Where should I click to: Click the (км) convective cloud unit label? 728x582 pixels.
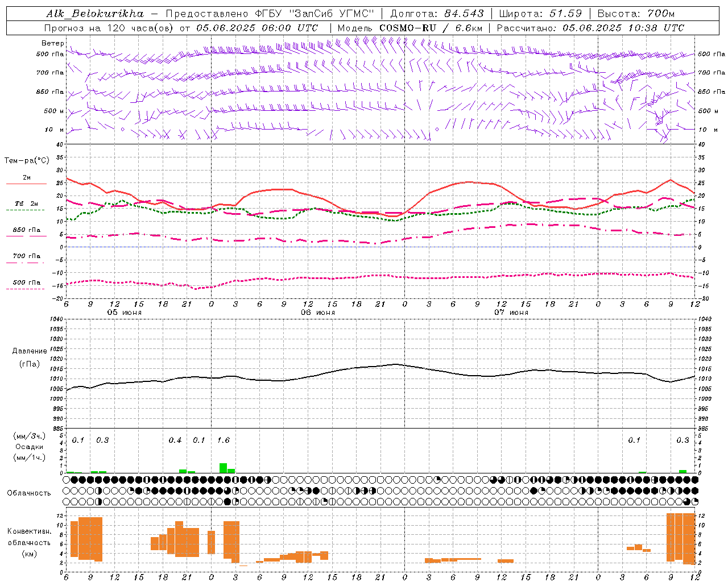pyautogui.click(x=30, y=554)
